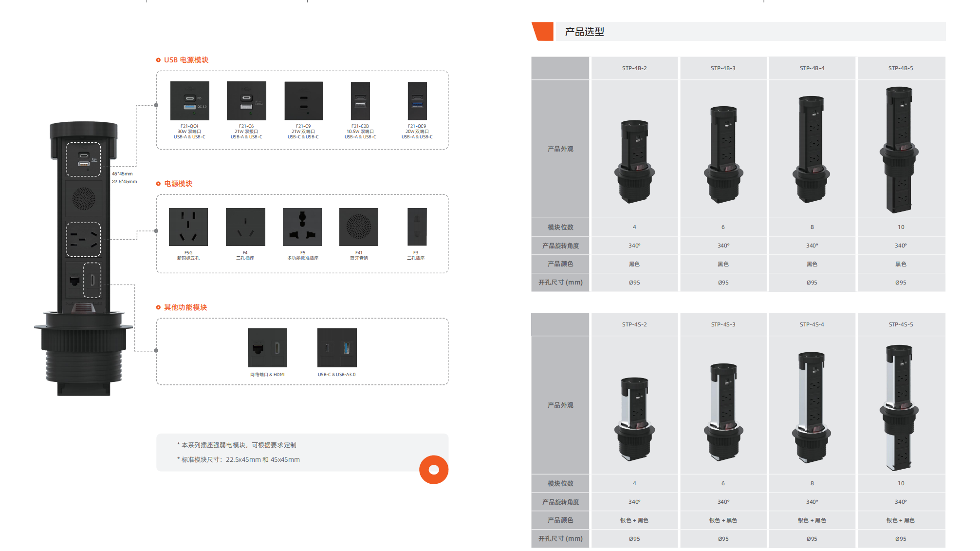Click the 产品选型 section heading

point(584,32)
